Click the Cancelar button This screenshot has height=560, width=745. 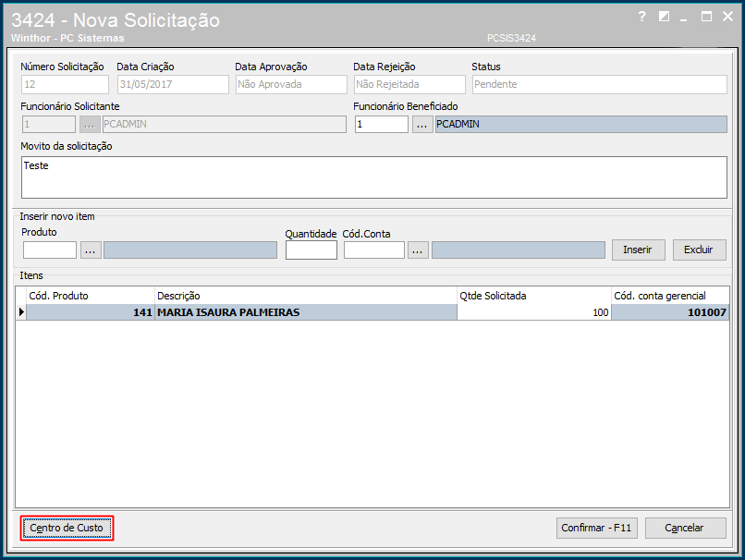pyautogui.click(x=685, y=528)
